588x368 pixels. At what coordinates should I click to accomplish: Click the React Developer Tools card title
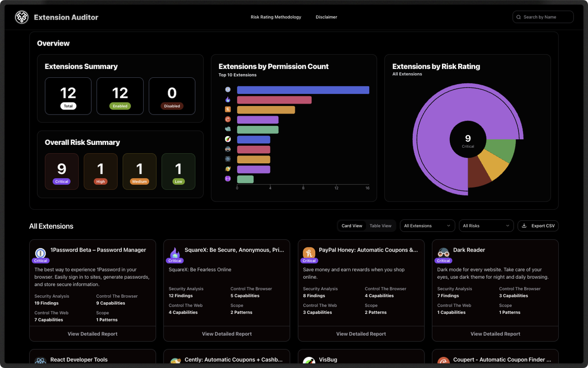tap(79, 360)
